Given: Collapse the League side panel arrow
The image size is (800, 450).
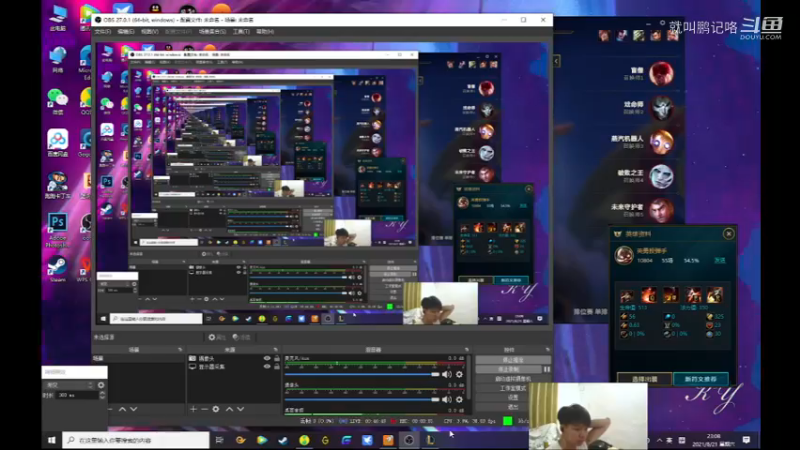Looking at the screenshot, I should coord(556,61).
